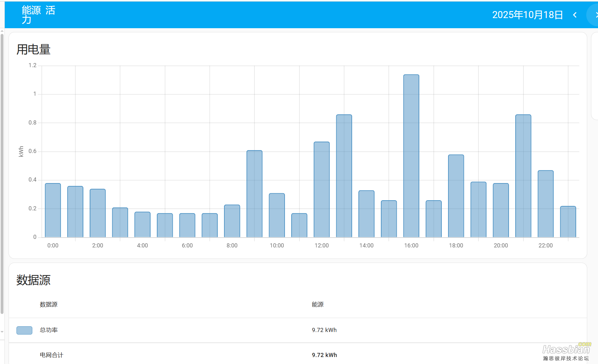Image resolution: width=598 pixels, height=364 pixels.
Task: Click the 9:00 bar near 0.6 kWh
Action: coord(254,194)
